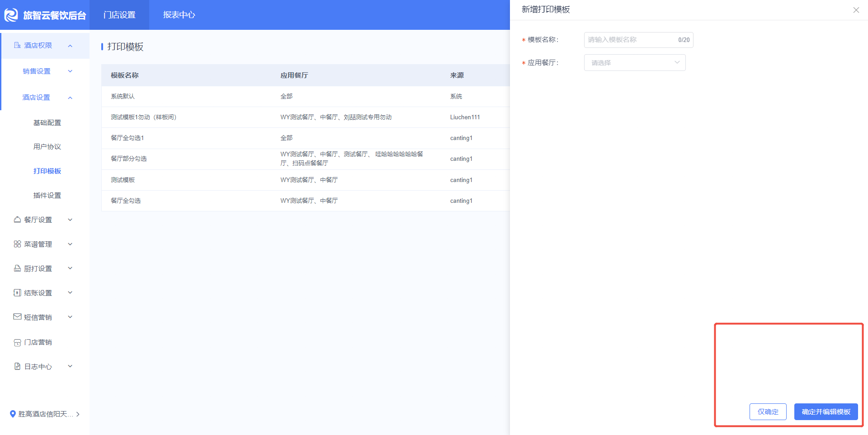Open the 插件设置 menu item

(47, 196)
